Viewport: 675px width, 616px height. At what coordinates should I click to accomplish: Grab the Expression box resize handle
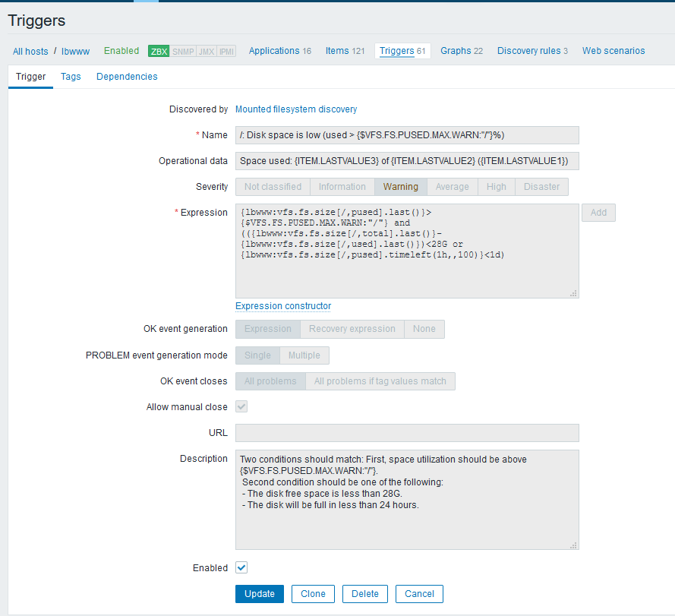coord(573,293)
